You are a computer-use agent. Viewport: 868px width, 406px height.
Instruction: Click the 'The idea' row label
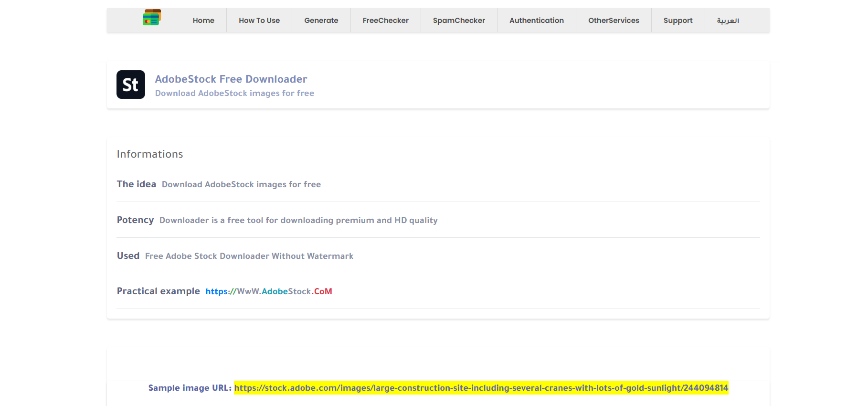[x=137, y=184]
